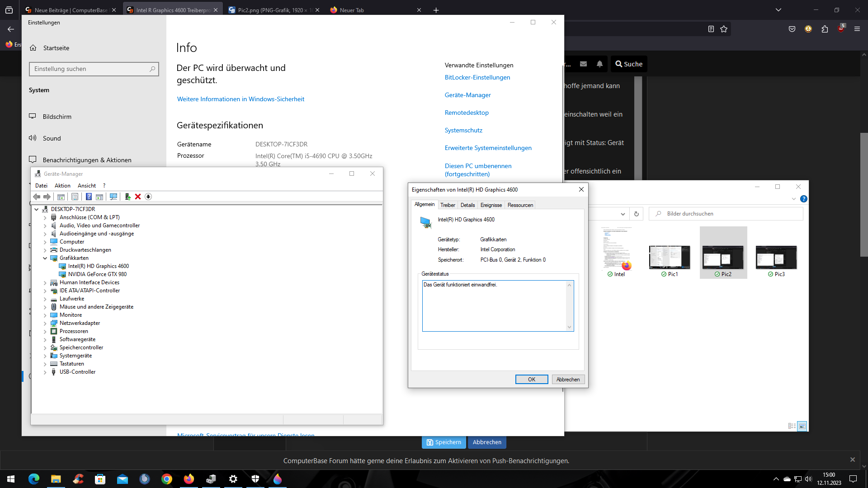Expand the Explorer ribbon chevron
Screen dimensions: 868x488
click(794, 199)
